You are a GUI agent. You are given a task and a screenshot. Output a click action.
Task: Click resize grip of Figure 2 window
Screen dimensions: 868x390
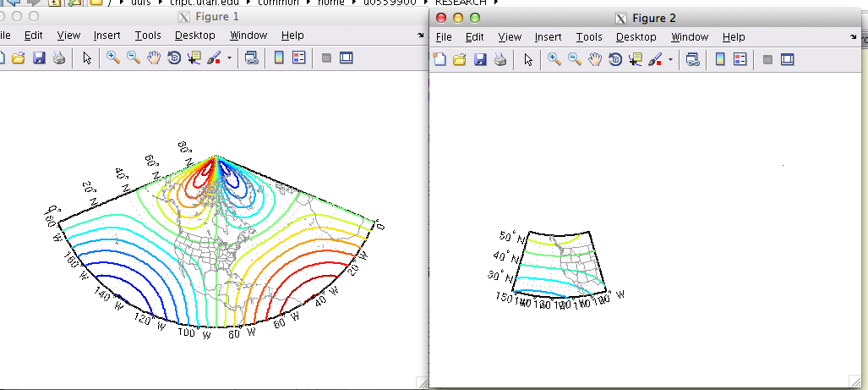point(855,381)
